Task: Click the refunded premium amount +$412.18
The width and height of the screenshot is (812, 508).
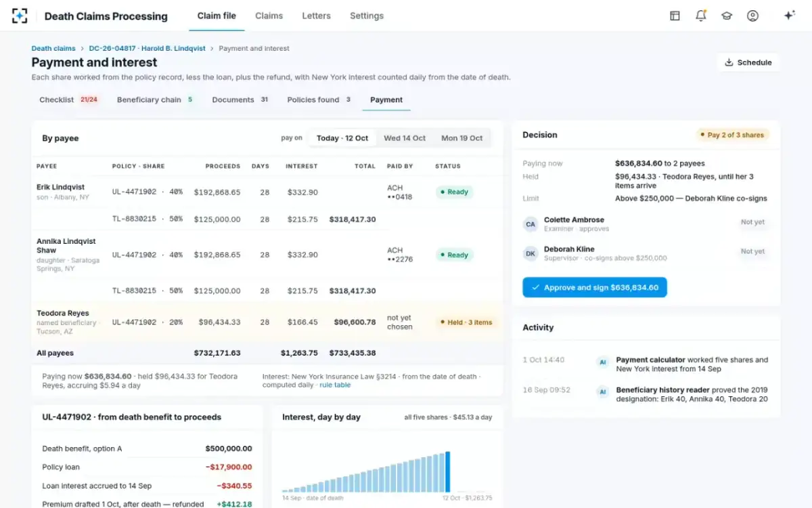Action: (234, 504)
